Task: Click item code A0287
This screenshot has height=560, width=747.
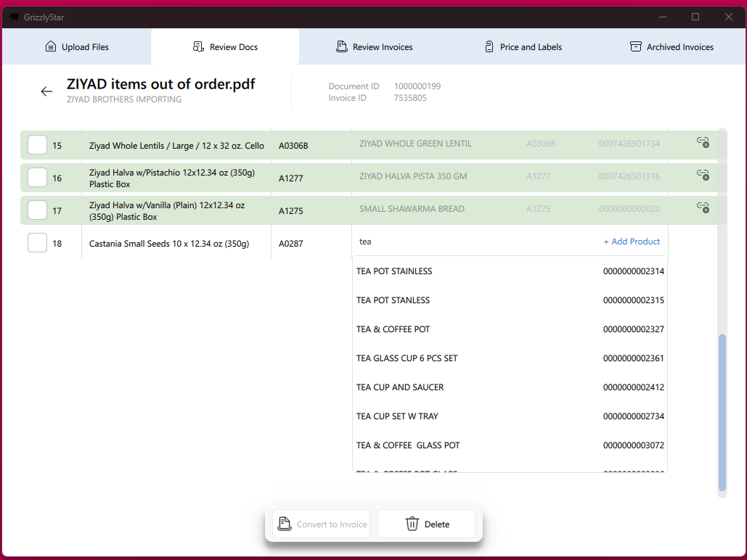Action: pyautogui.click(x=290, y=243)
